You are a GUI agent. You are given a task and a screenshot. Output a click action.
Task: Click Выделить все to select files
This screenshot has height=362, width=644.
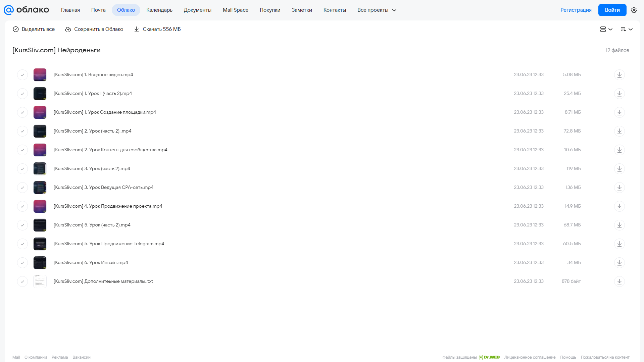pyautogui.click(x=34, y=29)
